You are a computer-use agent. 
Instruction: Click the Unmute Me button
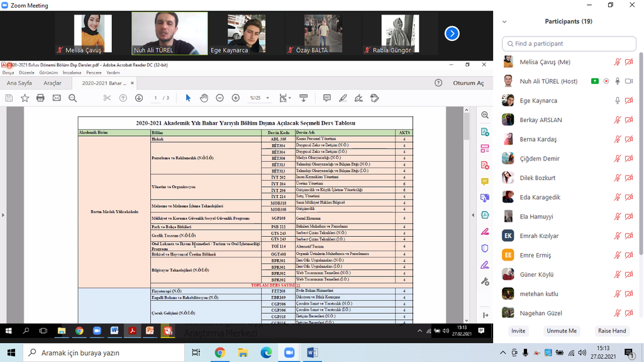click(561, 331)
